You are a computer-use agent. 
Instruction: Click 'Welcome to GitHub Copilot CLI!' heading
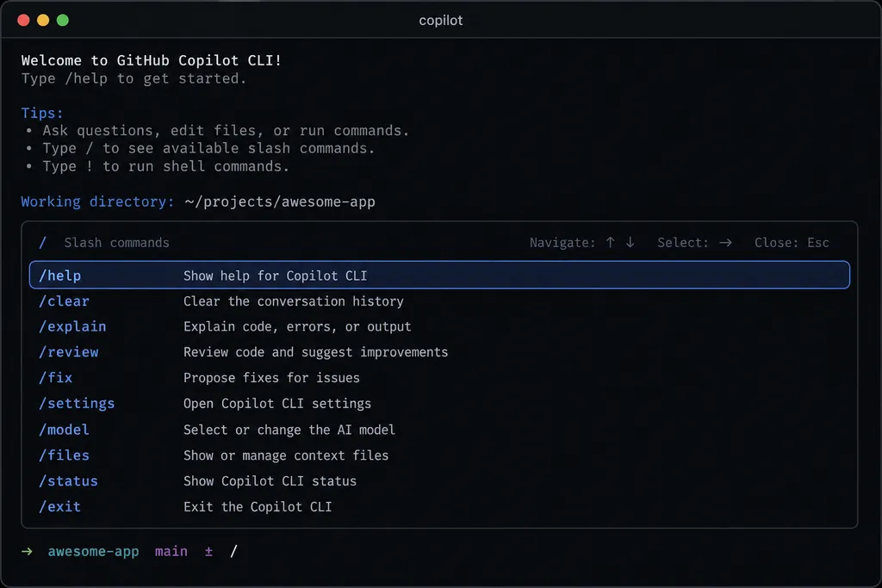click(152, 60)
